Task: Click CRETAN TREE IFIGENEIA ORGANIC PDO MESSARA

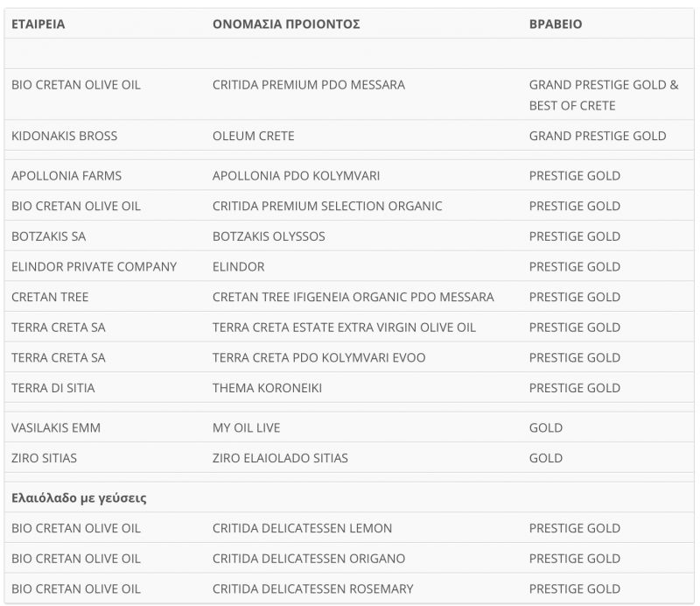Action: 353,297
